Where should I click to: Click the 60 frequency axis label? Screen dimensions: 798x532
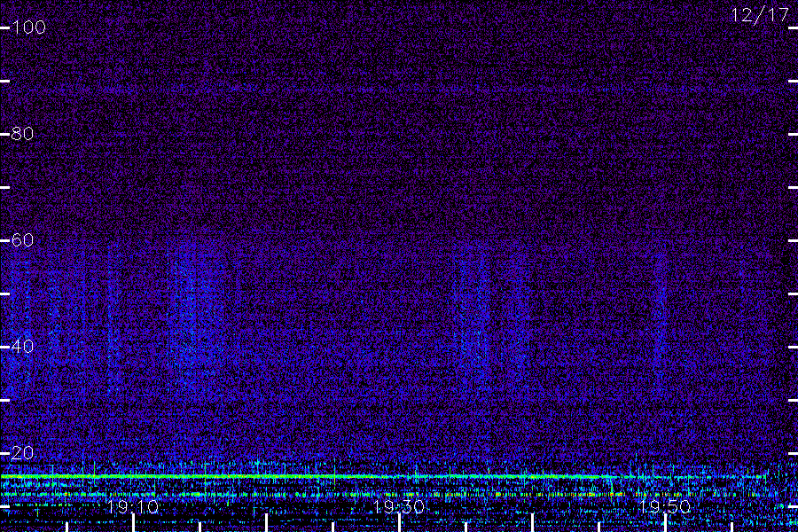22,239
